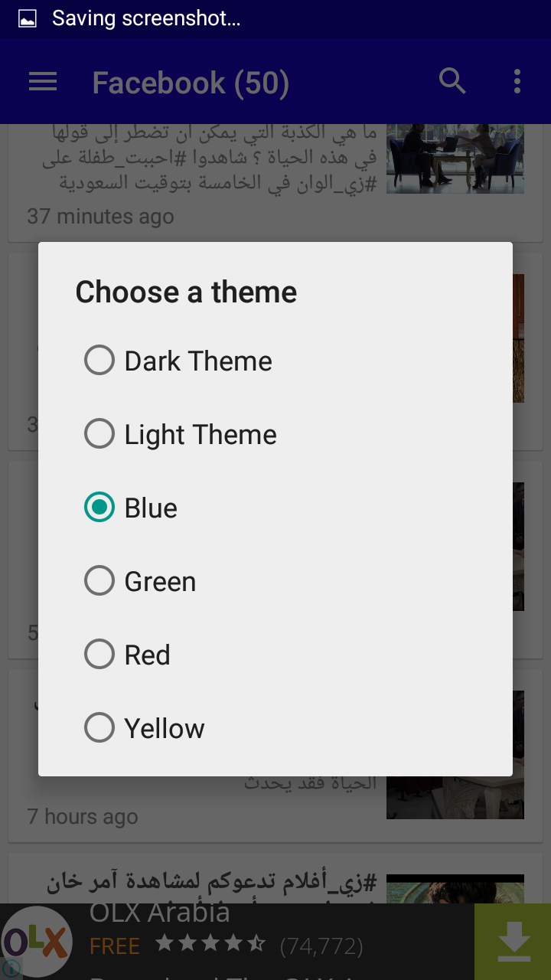Tap the search magnifier icon
The image size is (551, 980).
click(452, 81)
